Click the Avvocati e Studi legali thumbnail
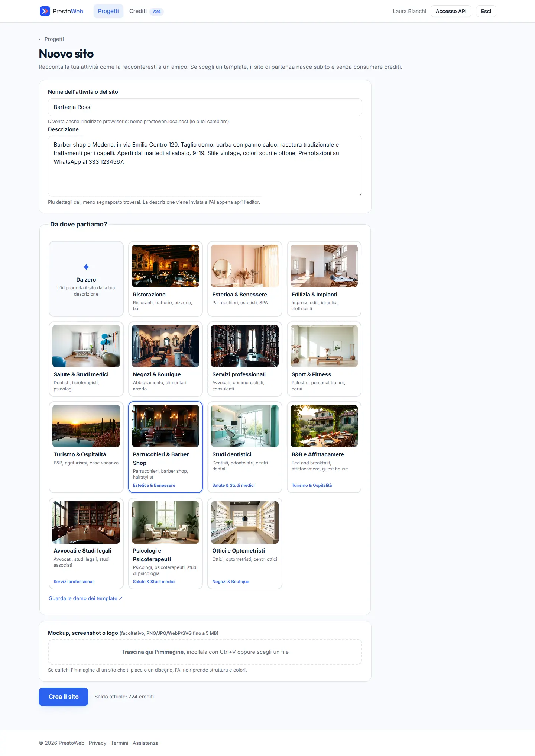 [86, 522]
